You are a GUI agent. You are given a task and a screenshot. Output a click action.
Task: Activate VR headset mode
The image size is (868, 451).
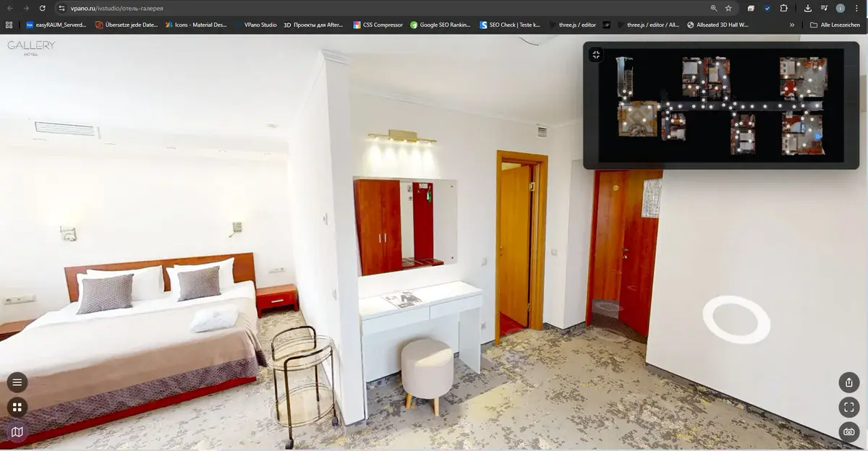click(849, 432)
